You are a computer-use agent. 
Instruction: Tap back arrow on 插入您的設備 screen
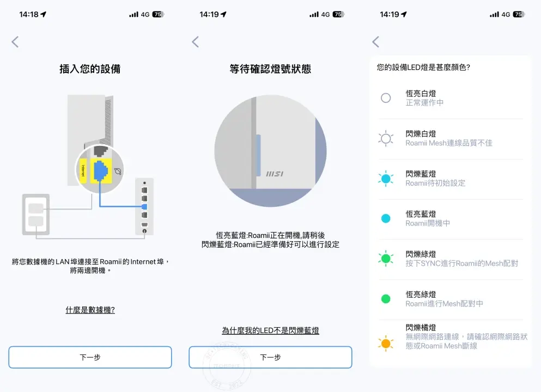tap(15, 42)
